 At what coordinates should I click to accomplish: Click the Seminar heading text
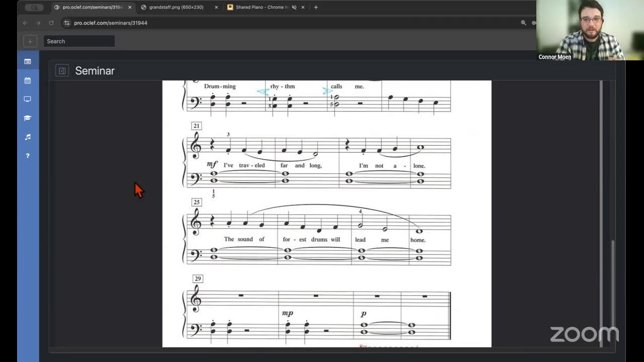tap(95, 71)
